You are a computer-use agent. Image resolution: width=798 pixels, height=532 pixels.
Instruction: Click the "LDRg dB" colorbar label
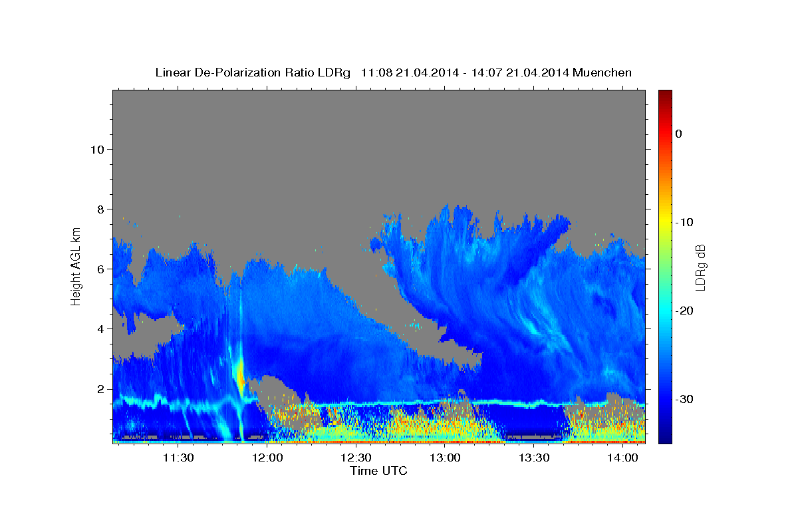point(700,267)
